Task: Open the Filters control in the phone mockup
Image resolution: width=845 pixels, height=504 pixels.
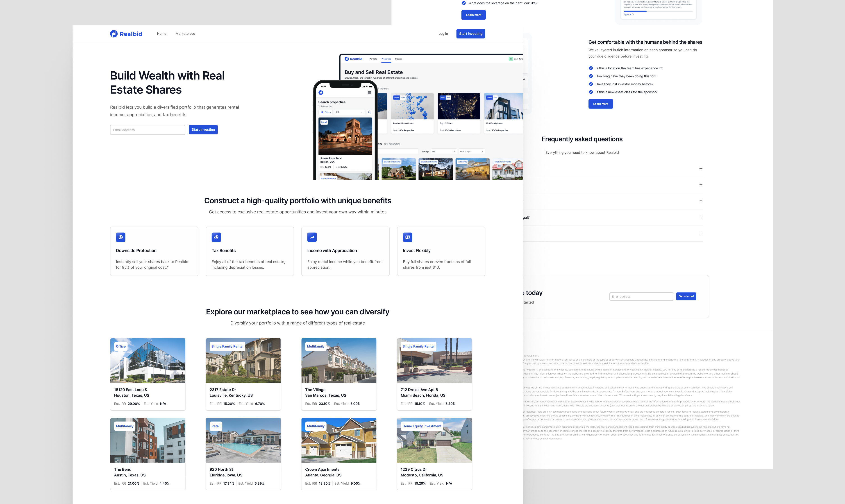Action: [x=326, y=112]
